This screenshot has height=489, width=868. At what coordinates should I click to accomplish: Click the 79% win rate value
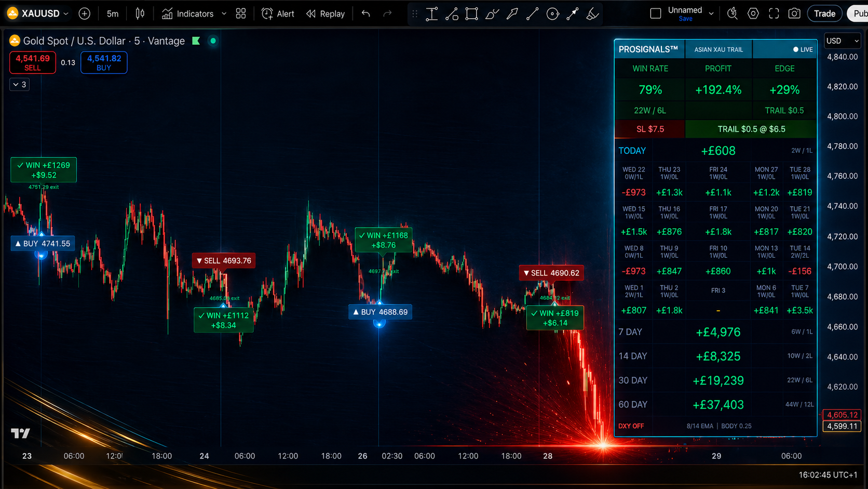[650, 90]
